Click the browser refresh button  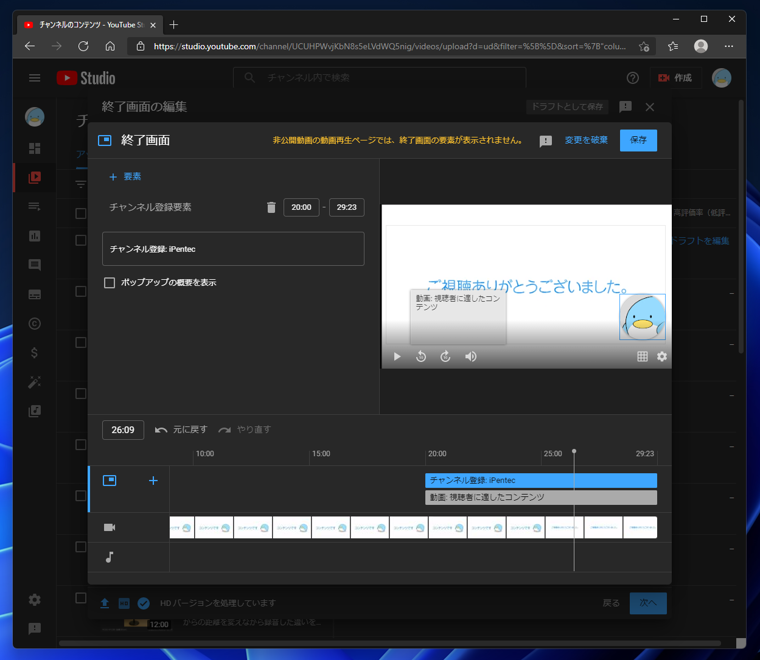(83, 47)
